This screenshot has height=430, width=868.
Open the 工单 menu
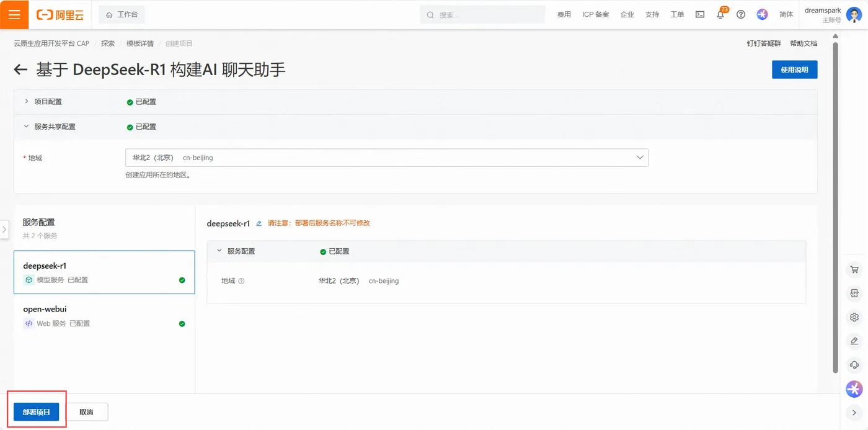point(677,14)
